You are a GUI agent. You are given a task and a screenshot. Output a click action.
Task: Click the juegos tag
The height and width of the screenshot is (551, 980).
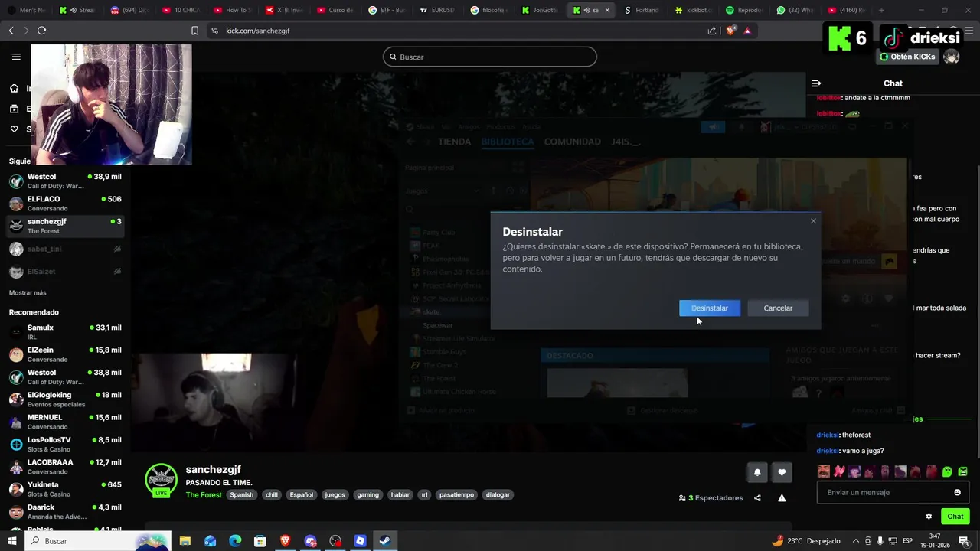click(x=335, y=495)
